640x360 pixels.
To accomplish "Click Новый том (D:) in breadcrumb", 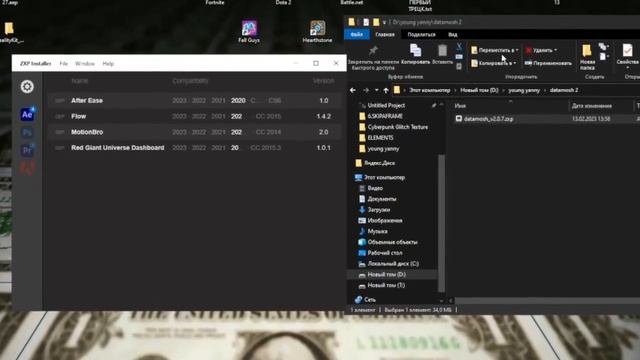I will (479, 90).
